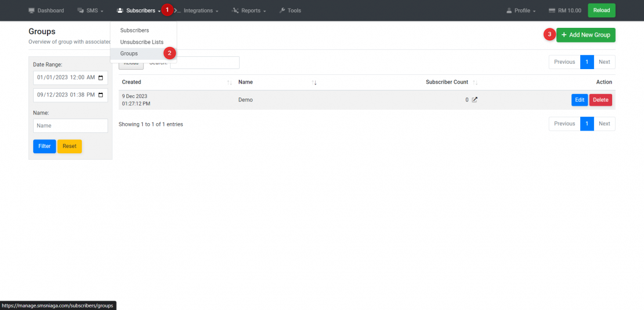Screen dimensions: 644x310
Task: Open calendar picker on start date field
Action: 100,78
